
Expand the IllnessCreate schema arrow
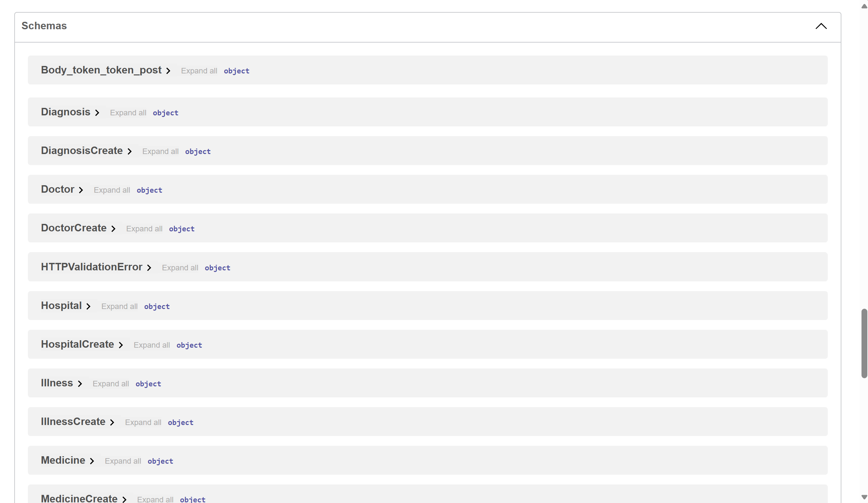coord(112,422)
